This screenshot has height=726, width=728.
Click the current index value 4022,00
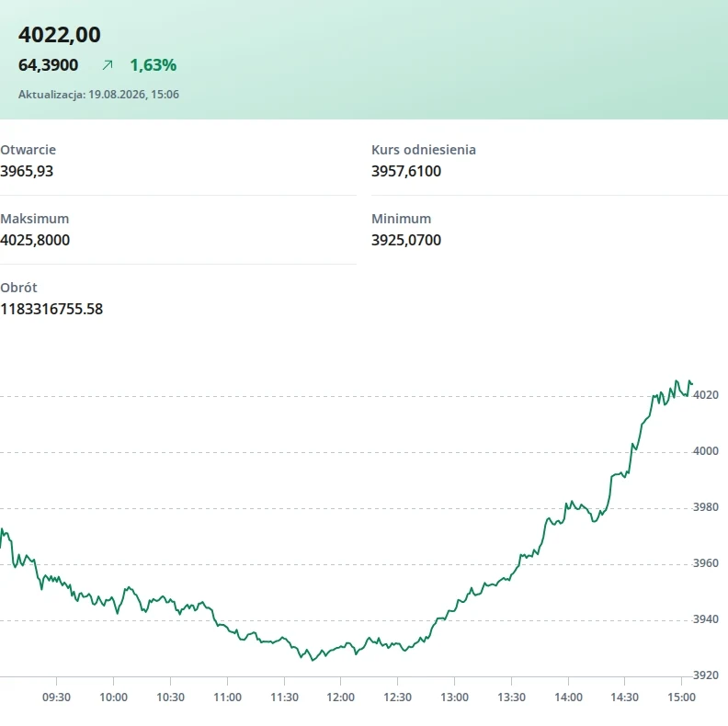(x=60, y=35)
